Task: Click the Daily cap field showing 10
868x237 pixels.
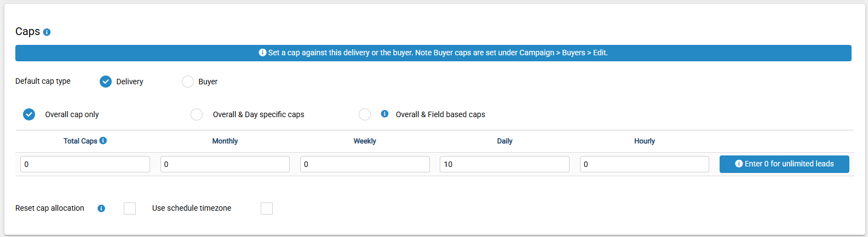Action: (x=504, y=164)
